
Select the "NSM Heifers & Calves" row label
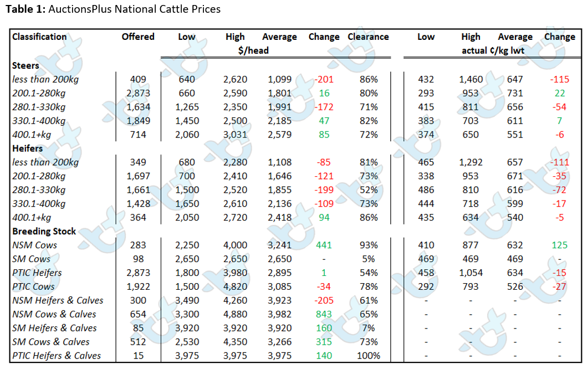point(58,301)
